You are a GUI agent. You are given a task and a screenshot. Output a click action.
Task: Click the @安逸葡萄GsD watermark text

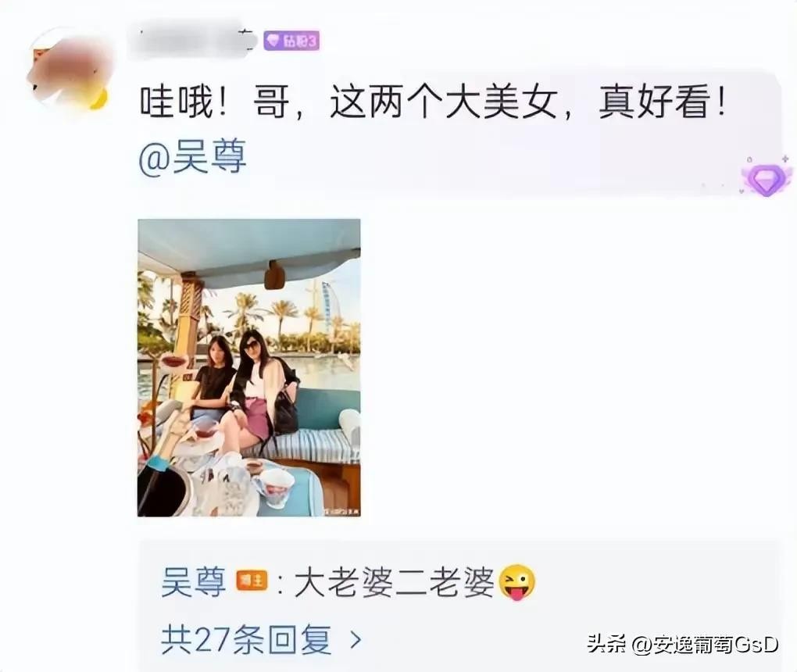coord(706,644)
